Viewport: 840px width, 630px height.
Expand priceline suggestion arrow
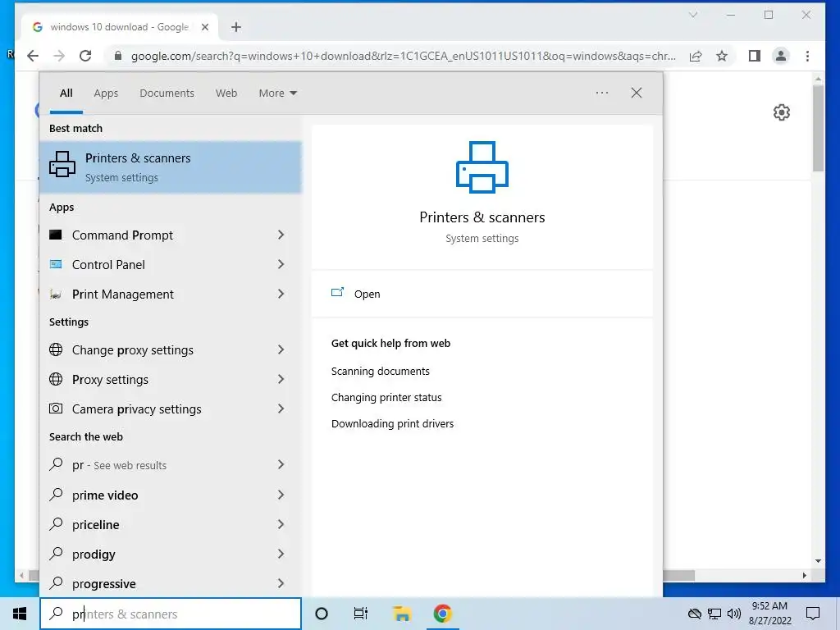coord(281,524)
